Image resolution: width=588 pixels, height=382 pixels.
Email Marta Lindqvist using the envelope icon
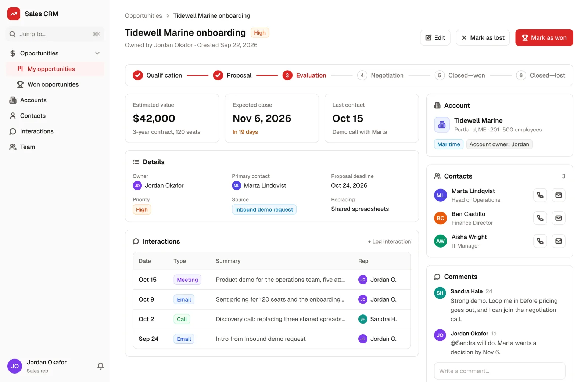558,195
